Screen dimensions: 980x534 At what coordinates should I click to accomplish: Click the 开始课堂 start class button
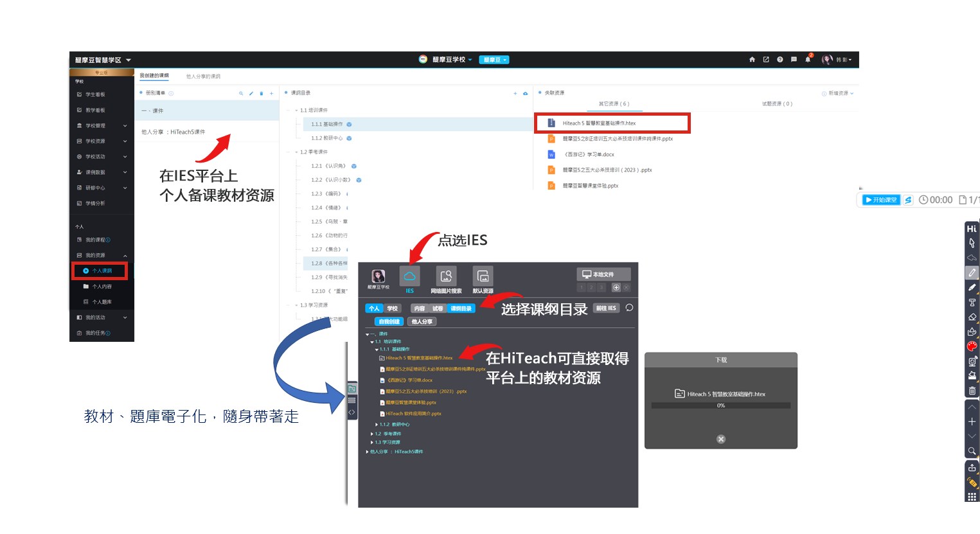click(880, 200)
